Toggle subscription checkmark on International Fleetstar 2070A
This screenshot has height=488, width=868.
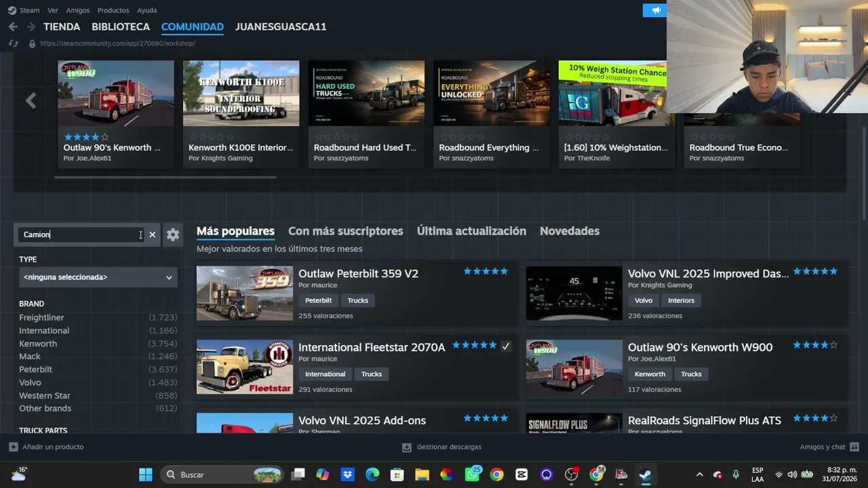coord(506,346)
